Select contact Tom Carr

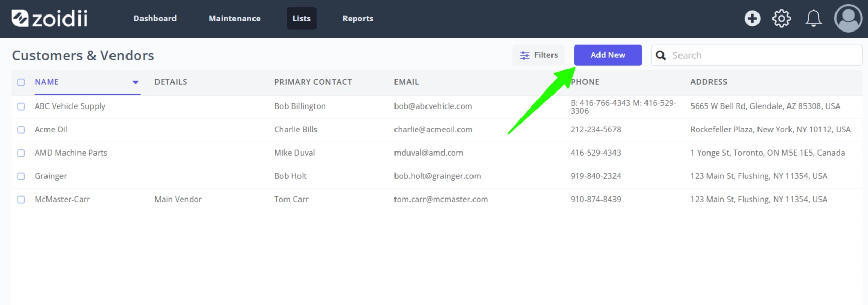(291, 199)
